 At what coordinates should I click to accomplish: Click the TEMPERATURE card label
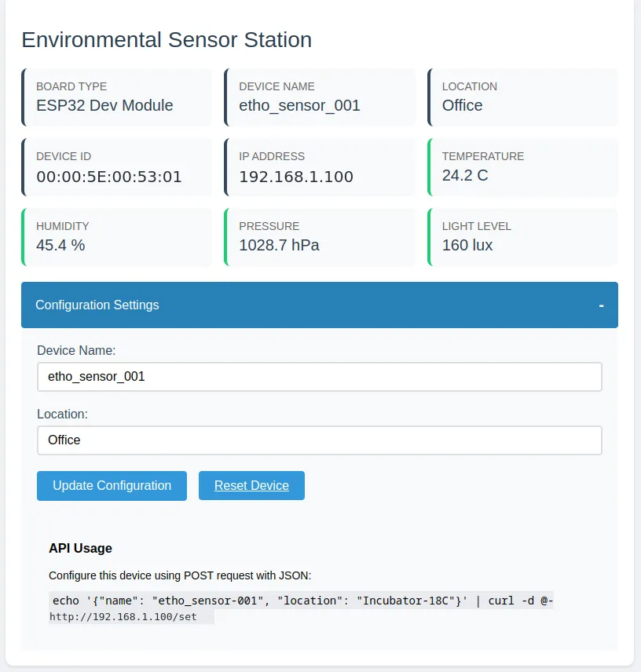click(483, 156)
